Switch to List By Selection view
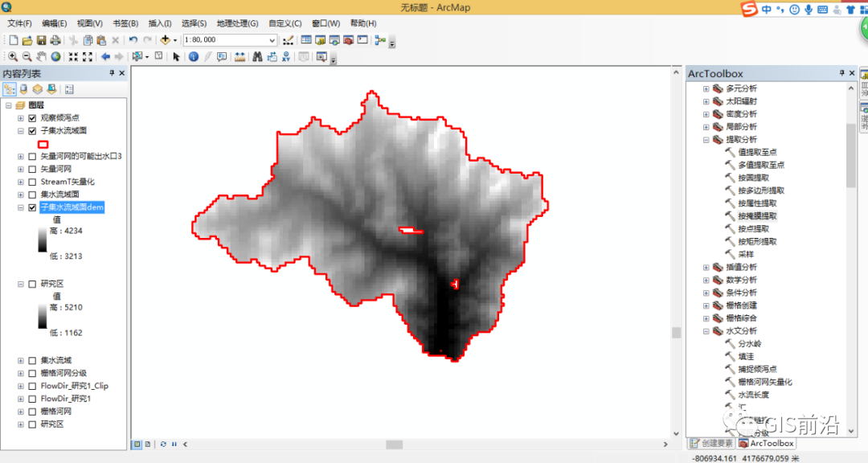 pos(51,89)
